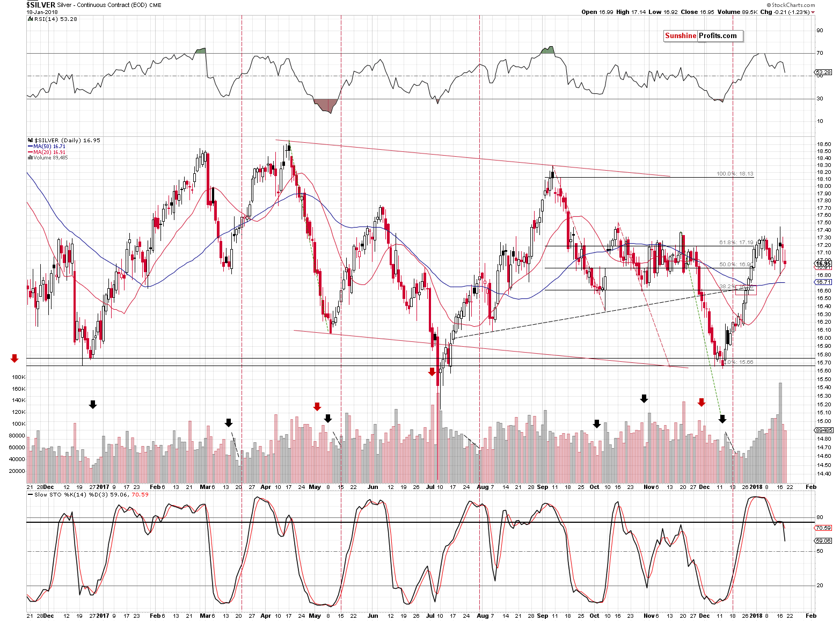Click 'Jul' on the bottom date axis
This screenshot has height=621, width=840.
click(430, 616)
